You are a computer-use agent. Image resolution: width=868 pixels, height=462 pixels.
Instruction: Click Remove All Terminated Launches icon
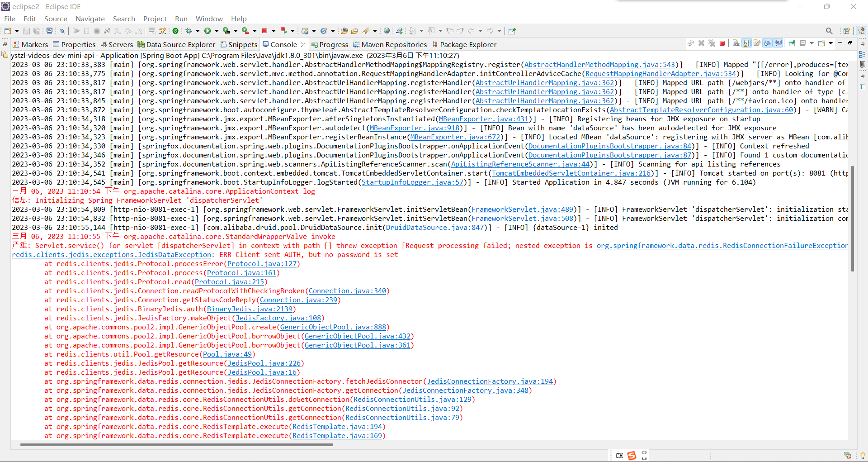(x=712, y=43)
